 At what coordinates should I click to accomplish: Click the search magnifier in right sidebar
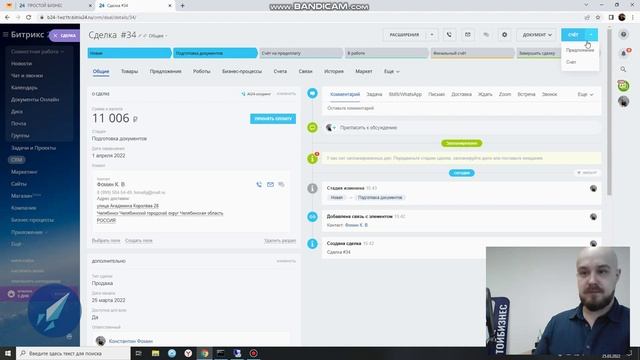(x=623, y=69)
